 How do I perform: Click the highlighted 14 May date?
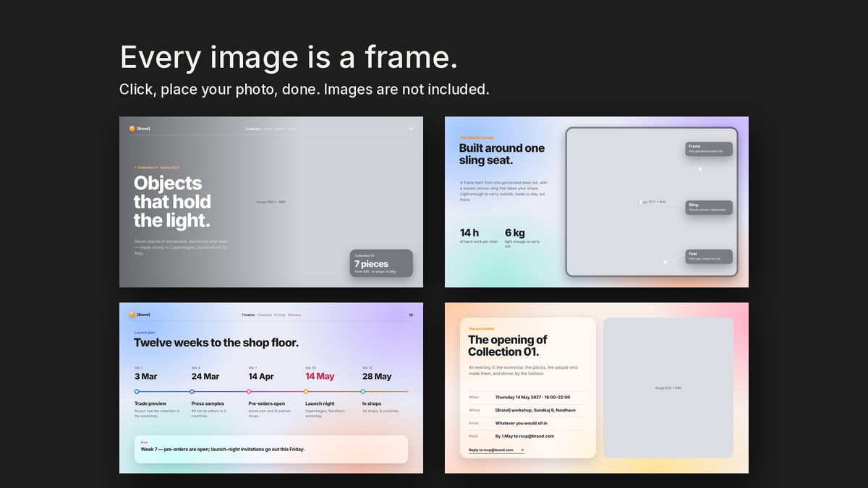(320, 376)
